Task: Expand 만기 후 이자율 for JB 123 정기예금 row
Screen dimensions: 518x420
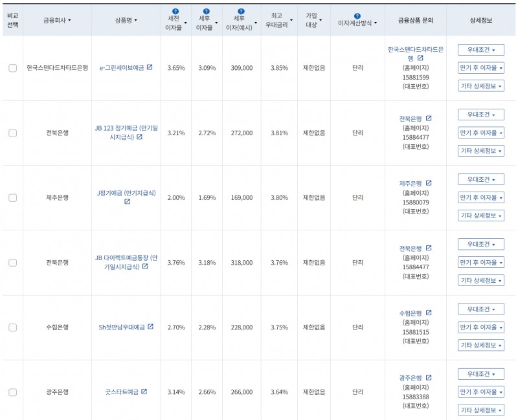Action: [480, 133]
